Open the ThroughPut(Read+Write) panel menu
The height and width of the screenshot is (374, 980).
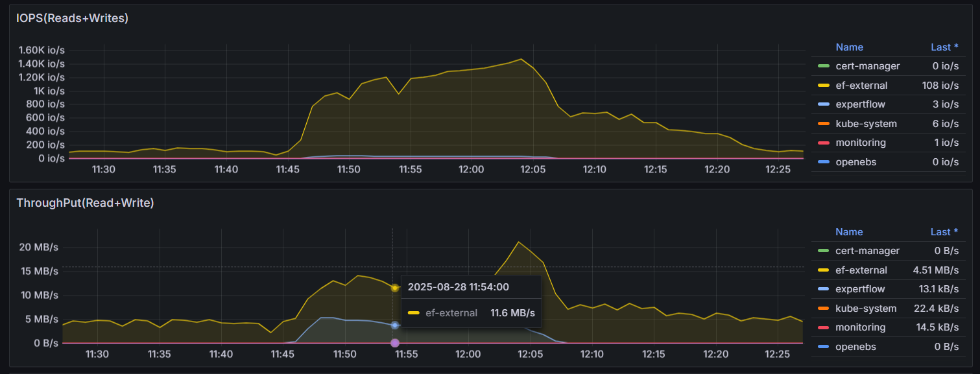click(x=86, y=203)
